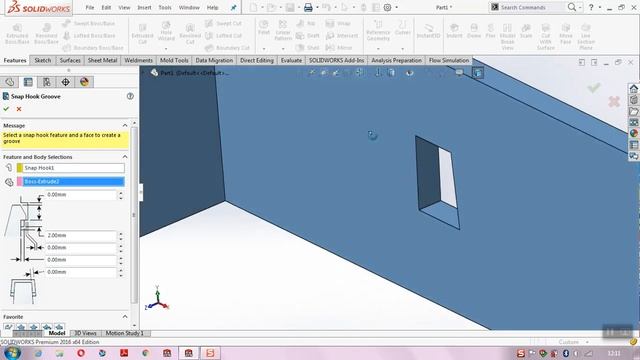Viewport: 640px width, 360px height.
Task: Open the DimXpertManager crosshair tab
Action: coord(65,82)
